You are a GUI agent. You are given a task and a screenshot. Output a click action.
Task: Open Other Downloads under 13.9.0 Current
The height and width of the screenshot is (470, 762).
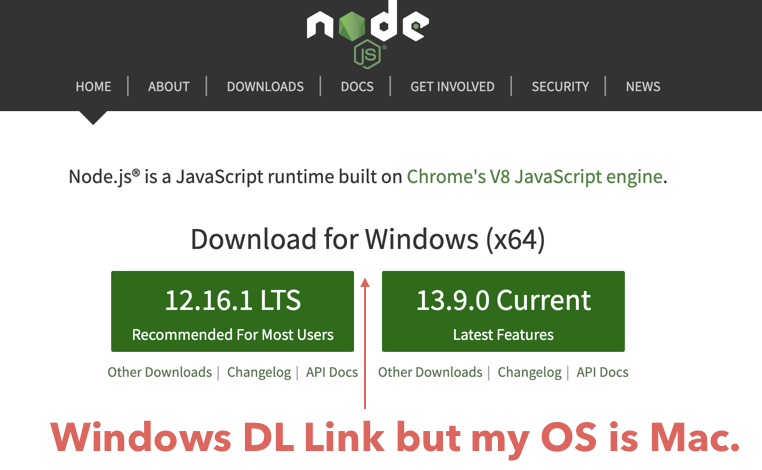point(430,372)
